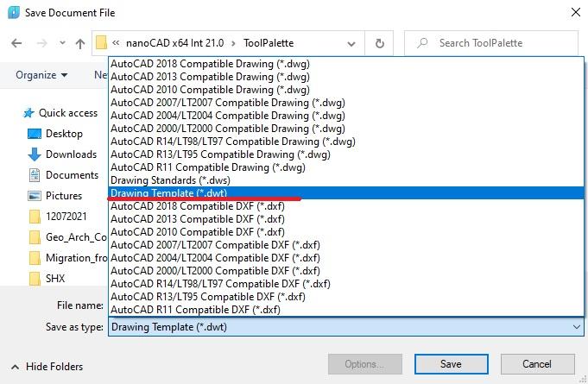This screenshot has height=384, width=588.
Task: Click the Up one level arrow
Action: [x=80, y=43]
